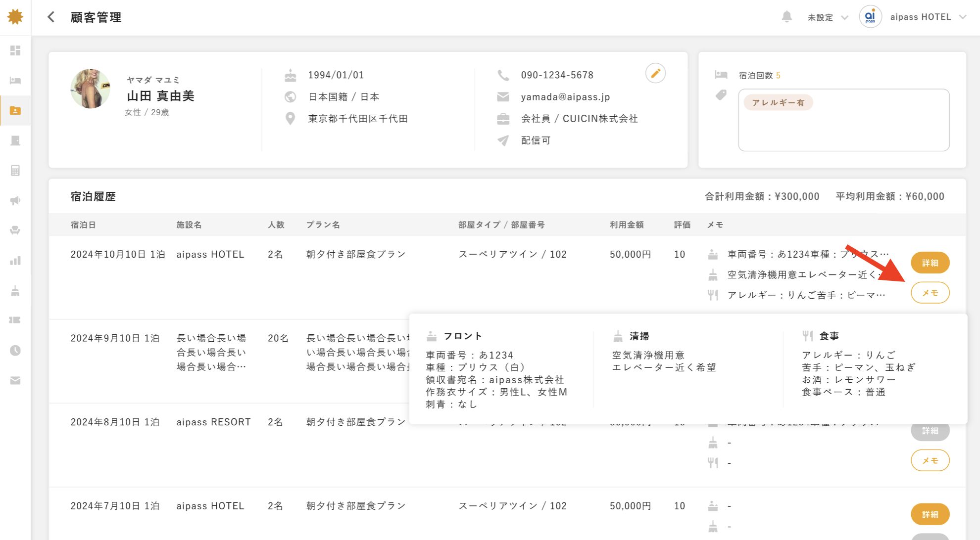Click the paper plane delivery icon

[x=503, y=140]
